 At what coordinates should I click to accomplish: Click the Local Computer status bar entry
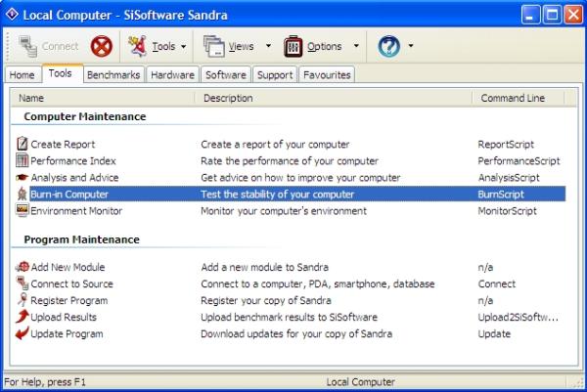360,382
